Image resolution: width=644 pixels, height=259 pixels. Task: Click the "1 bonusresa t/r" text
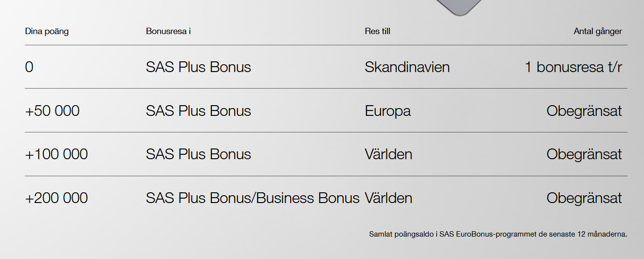(x=573, y=67)
